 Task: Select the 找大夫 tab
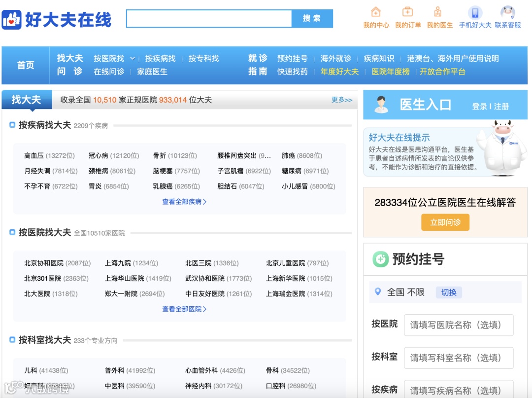tap(27, 100)
